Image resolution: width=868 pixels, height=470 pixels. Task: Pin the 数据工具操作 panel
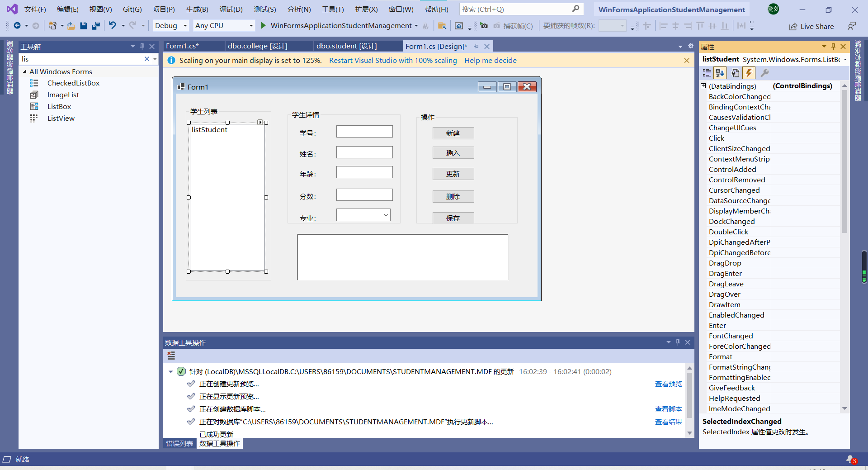[678, 342]
